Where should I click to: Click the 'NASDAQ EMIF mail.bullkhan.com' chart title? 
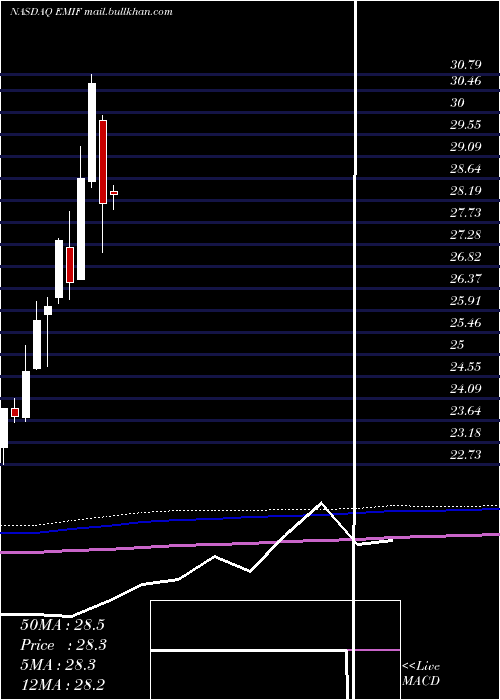[91, 12]
